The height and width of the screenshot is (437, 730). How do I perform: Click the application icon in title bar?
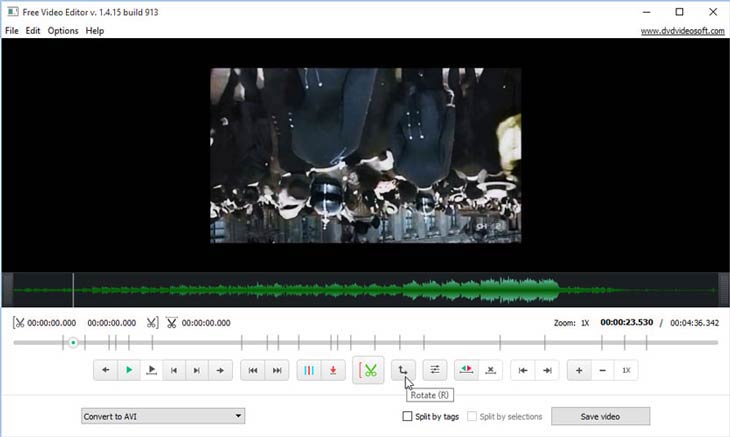[x=13, y=12]
